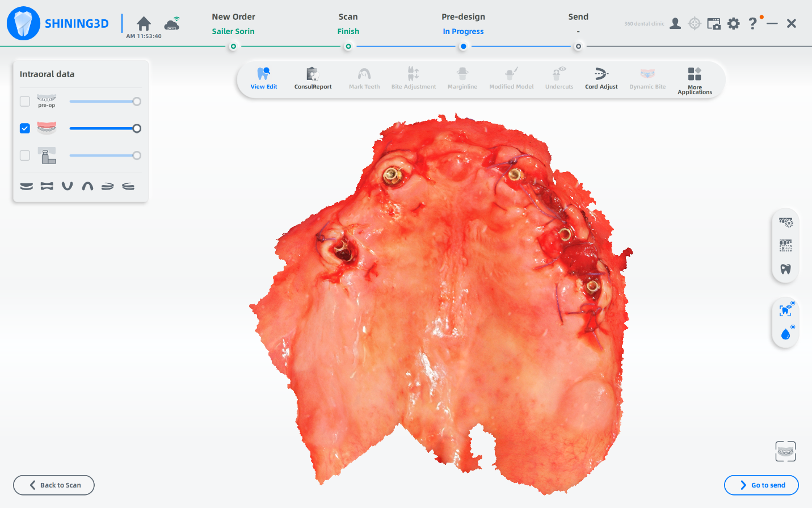This screenshot has width=812, height=508.
Task: Click the Back to Scan button
Action: [x=54, y=485]
